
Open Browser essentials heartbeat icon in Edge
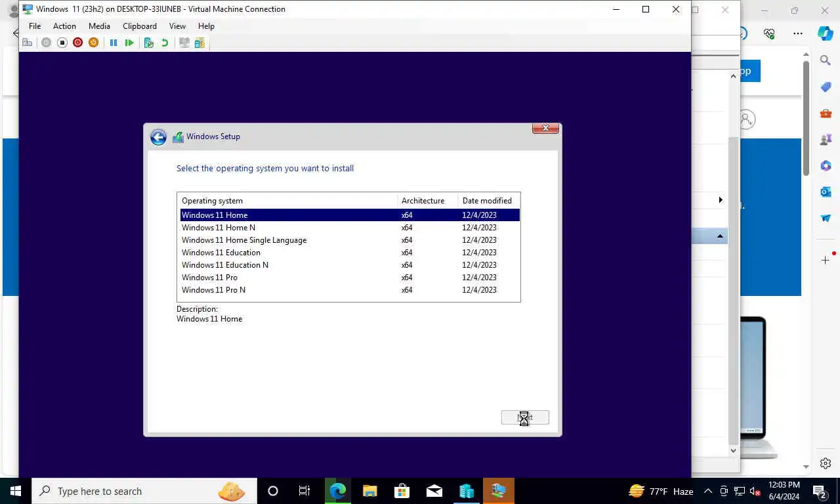[x=769, y=33]
